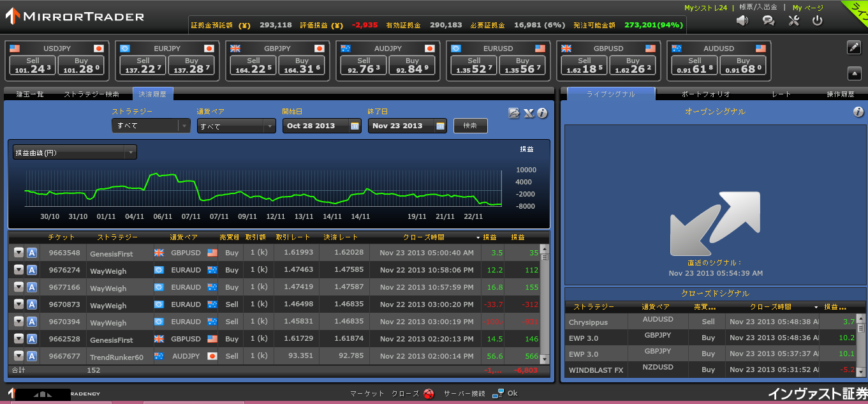Image resolution: width=868 pixels, height=404 pixels.
Task: Switch to the ストラテジー検索 tab
Action: [91, 94]
